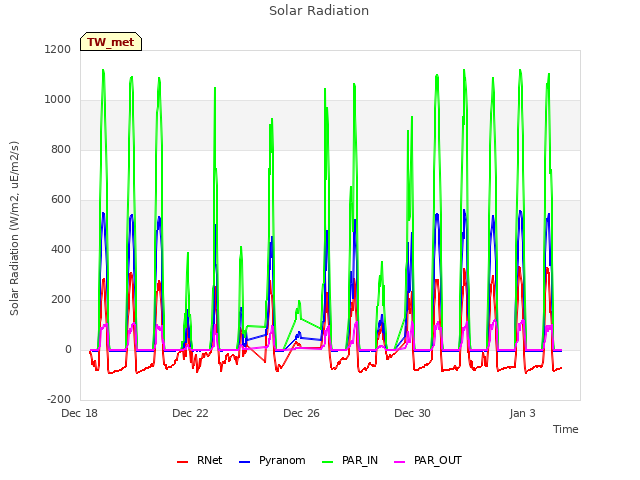The width and height of the screenshot is (640, 480).
Task: Click the TW_met annotation label
Action: coord(111,42)
